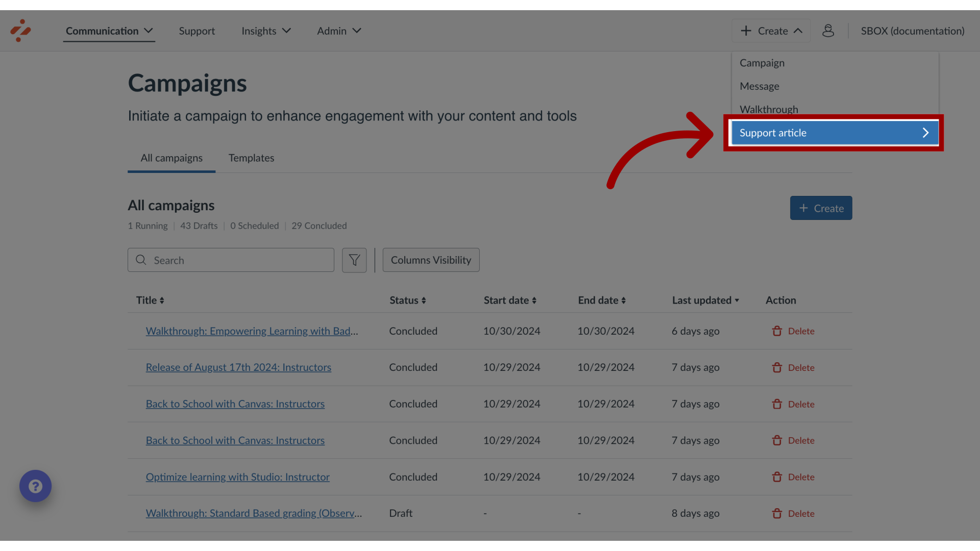Expand the Insights navigation dropdown
Viewport: 980px width, 551px height.
266,30
